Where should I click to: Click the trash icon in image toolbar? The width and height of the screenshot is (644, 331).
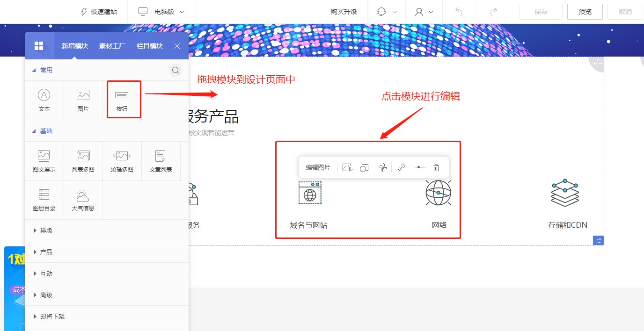[436, 167]
